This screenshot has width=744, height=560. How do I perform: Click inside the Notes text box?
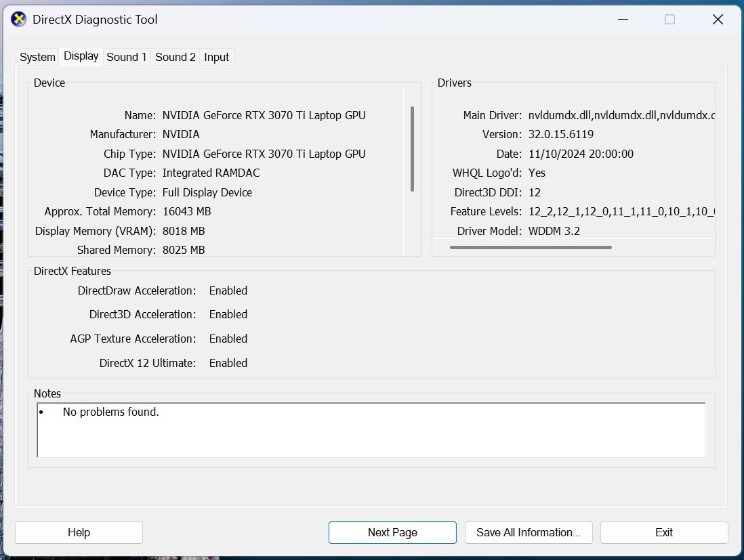pos(371,430)
